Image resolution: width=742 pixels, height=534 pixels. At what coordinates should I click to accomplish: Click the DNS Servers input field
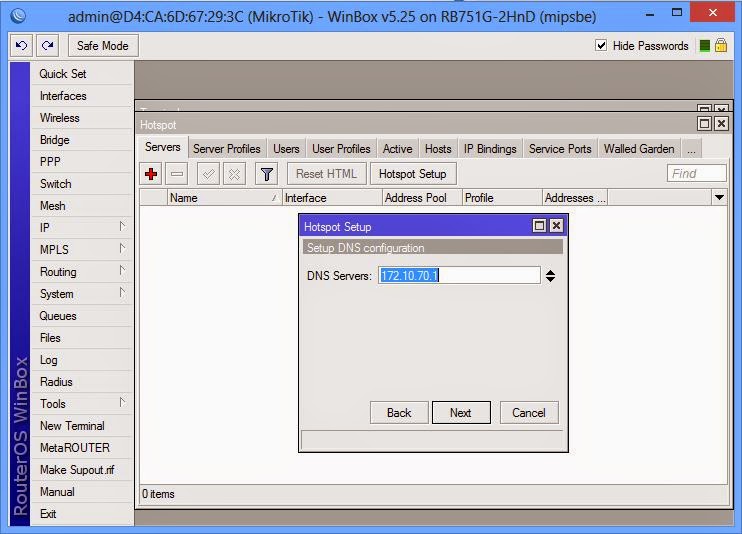pyautogui.click(x=459, y=276)
